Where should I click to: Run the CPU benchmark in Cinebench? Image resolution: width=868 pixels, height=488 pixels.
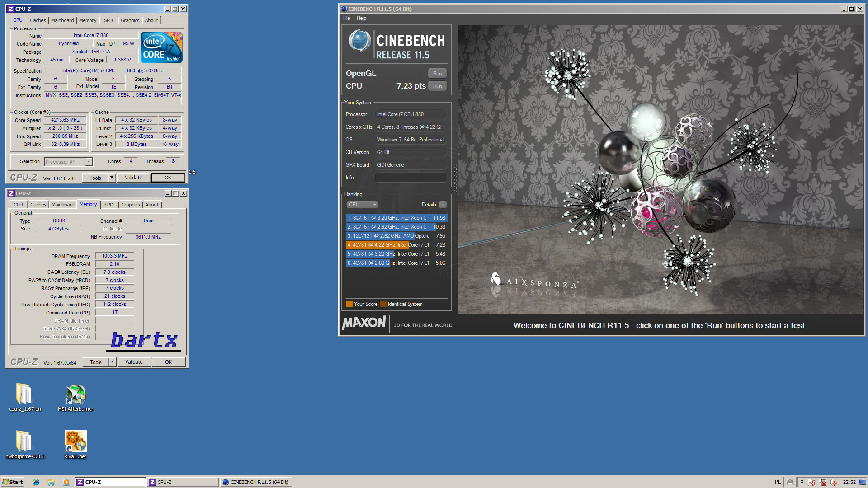(x=438, y=86)
